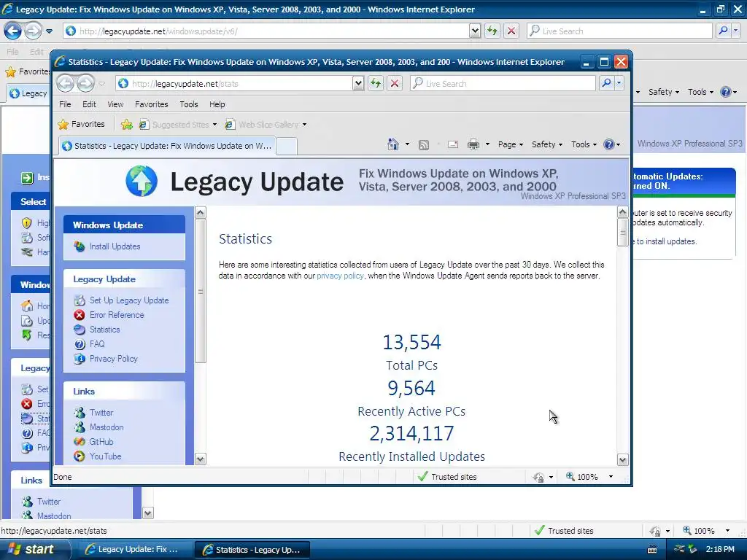
Task: Open zoom level dropdown in Statistics status bar
Action: pos(611,477)
